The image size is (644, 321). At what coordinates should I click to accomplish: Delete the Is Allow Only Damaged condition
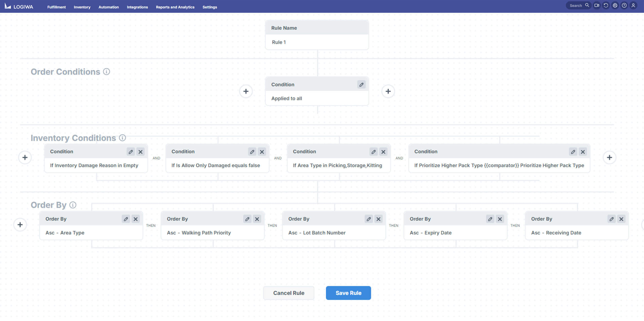(x=262, y=152)
